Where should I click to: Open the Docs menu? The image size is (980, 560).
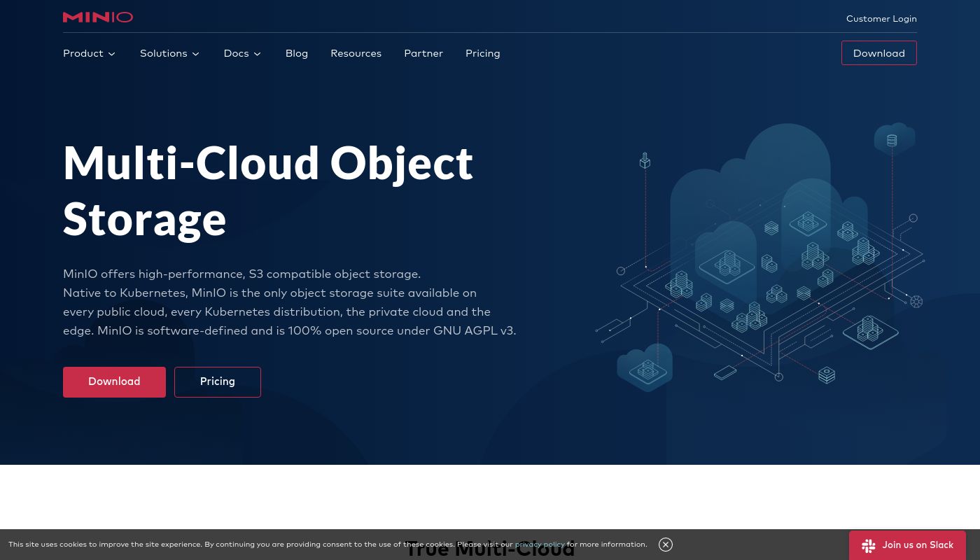pos(243,53)
